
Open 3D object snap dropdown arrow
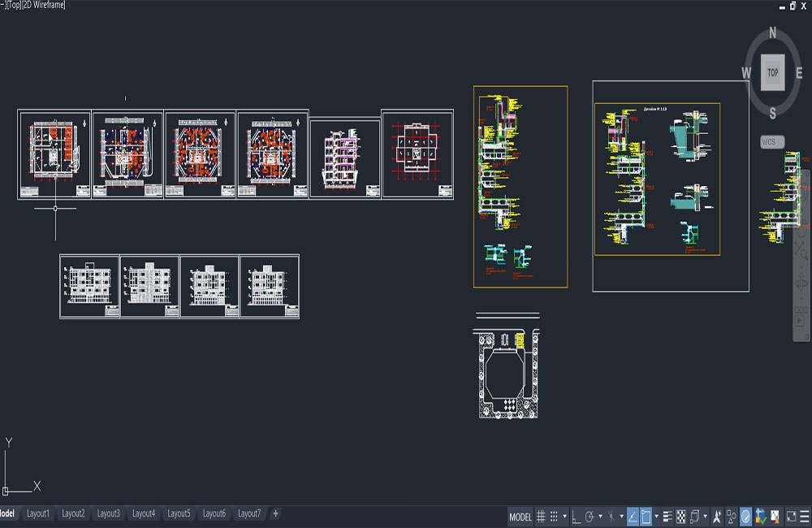coord(705,517)
